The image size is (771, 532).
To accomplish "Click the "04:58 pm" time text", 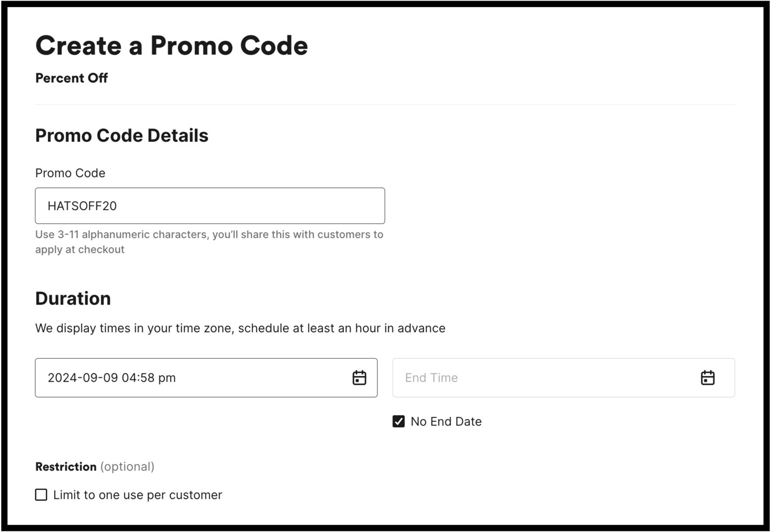I will 148,378.
